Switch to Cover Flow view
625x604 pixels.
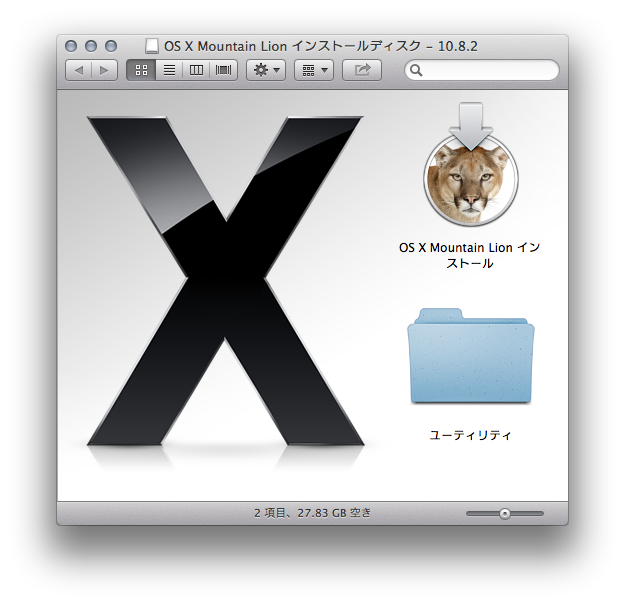pyautogui.click(x=223, y=71)
